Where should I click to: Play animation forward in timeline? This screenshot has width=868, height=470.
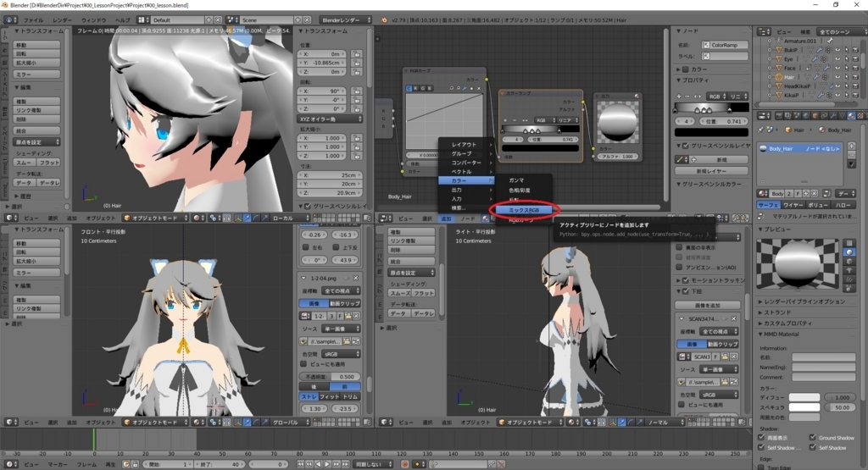pos(327,464)
